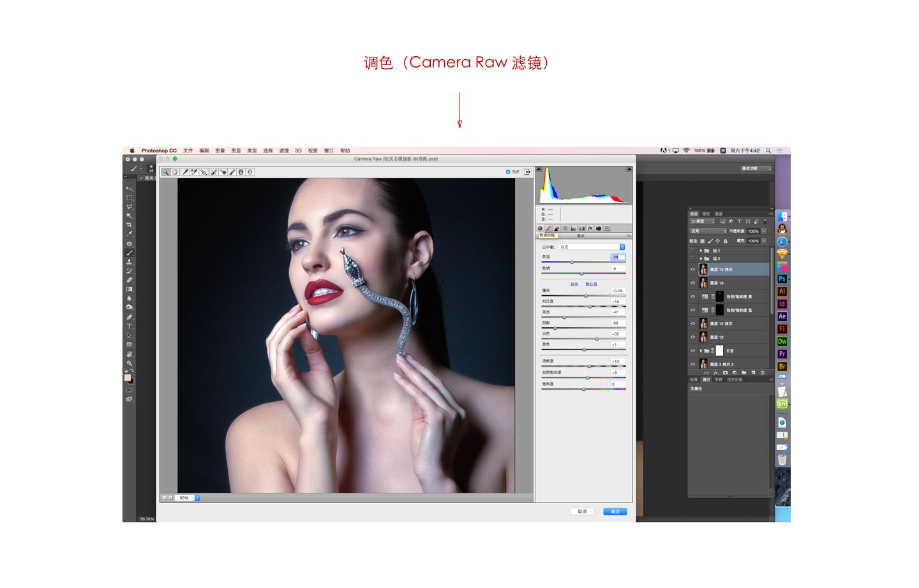This screenshot has width=919, height=588.
Task: Open the Tone Curve tab icon
Action: coord(548,228)
